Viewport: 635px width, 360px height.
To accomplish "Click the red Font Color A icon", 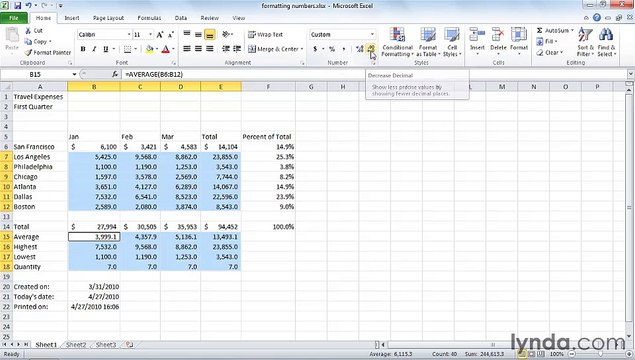I will 165,49.
